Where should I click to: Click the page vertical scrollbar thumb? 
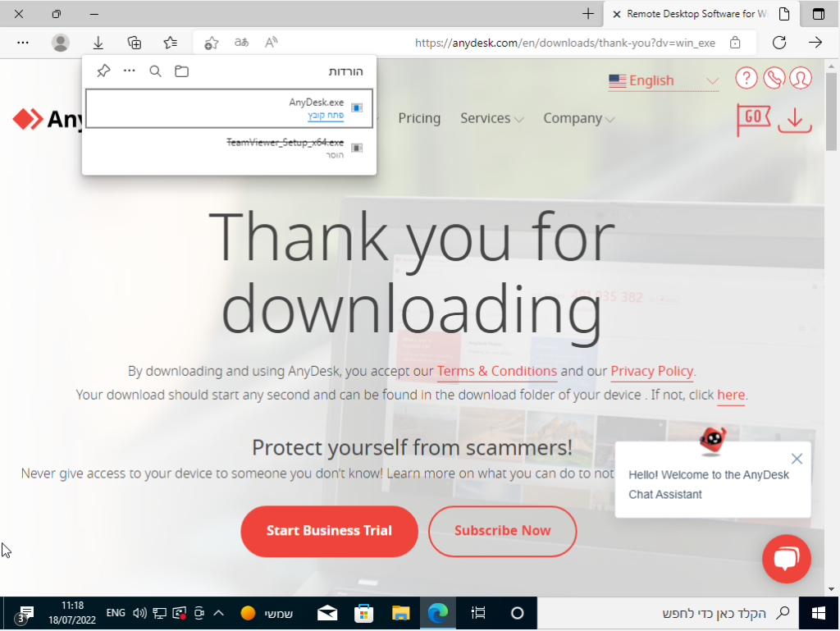[x=831, y=112]
